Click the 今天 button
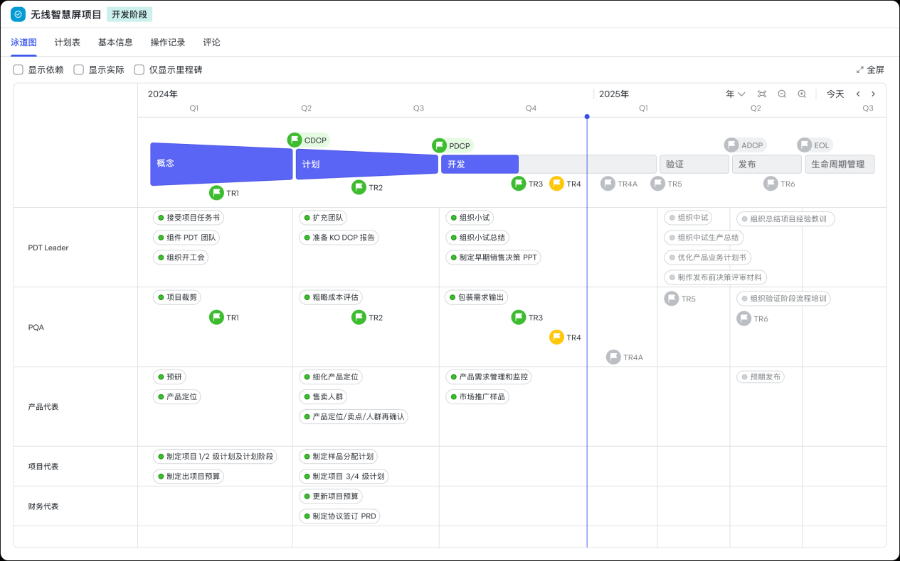 pyautogui.click(x=835, y=94)
